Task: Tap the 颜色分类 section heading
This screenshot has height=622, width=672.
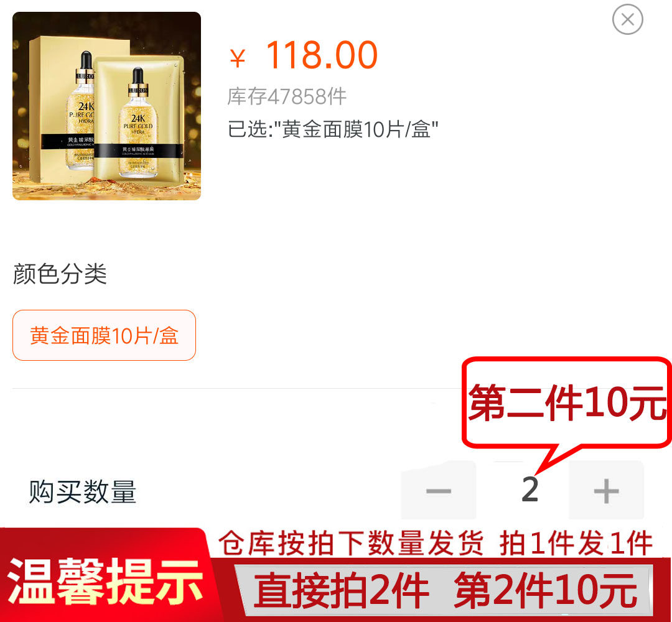Action: 60,274
